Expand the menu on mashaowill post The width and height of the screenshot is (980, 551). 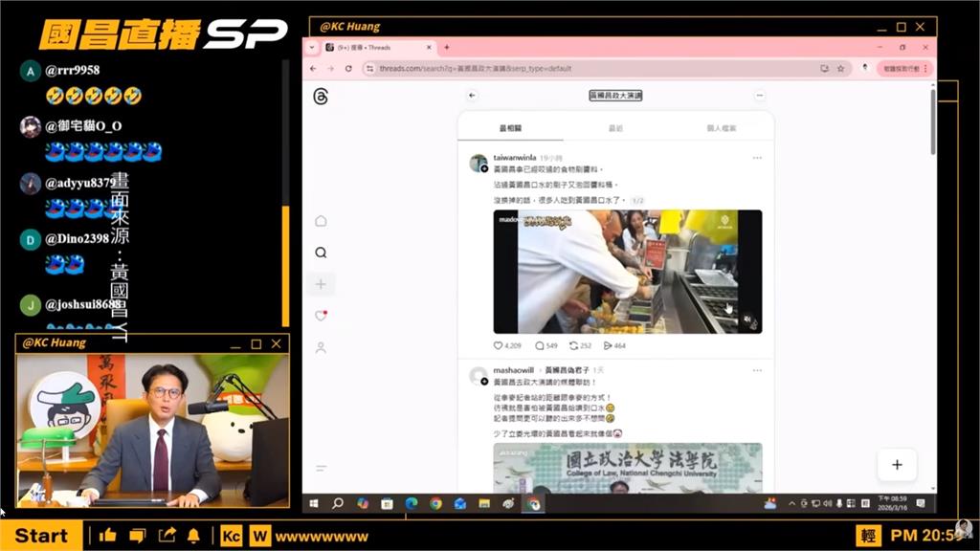pos(757,370)
